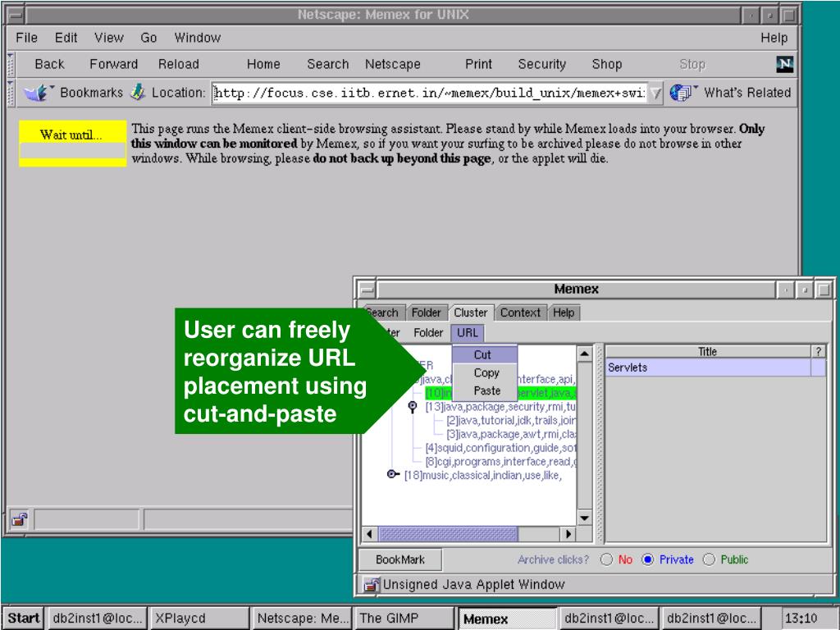Select the [4]squid,configuration,guide tree item
This screenshot has height=630, width=840.
500,448
